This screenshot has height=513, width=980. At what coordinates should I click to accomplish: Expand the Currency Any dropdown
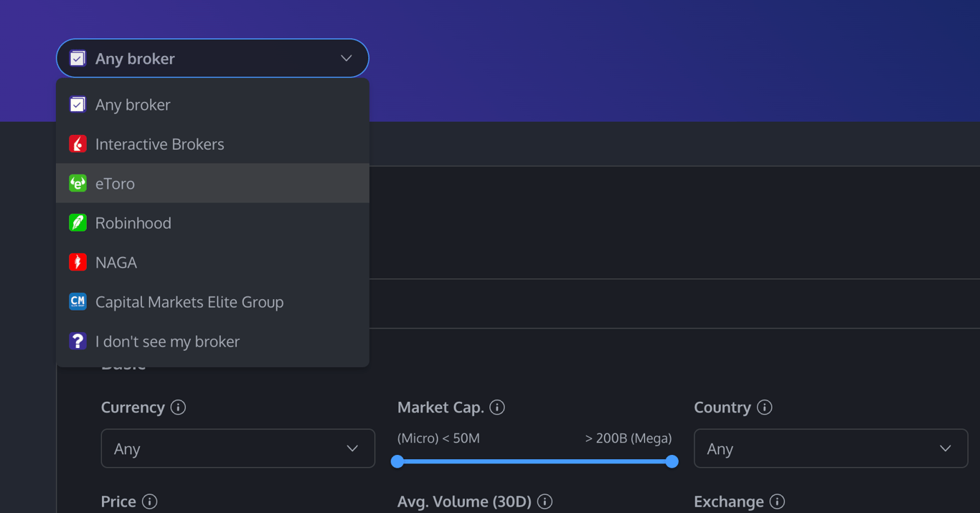coord(238,448)
